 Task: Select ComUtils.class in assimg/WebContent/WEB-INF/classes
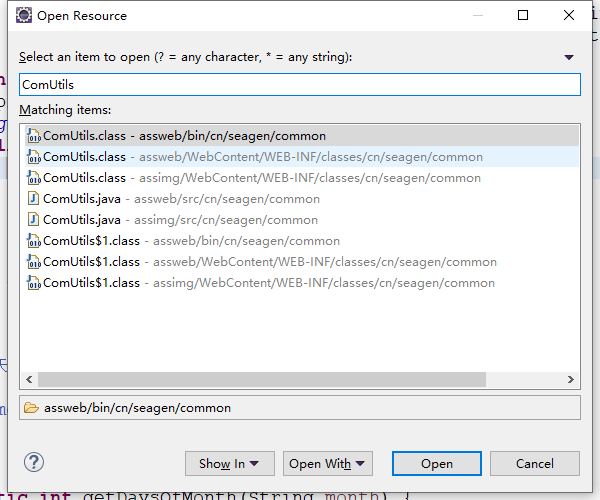[x=302, y=178]
